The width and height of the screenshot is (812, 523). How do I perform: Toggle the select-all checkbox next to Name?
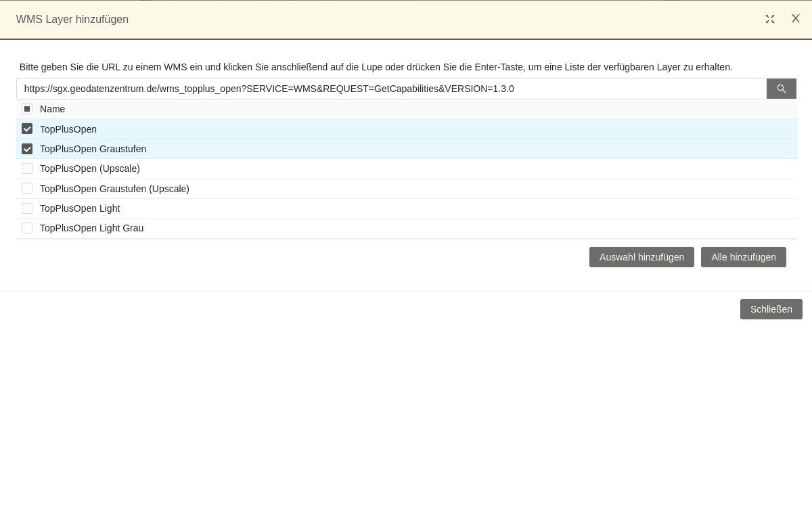pos(27,109)
